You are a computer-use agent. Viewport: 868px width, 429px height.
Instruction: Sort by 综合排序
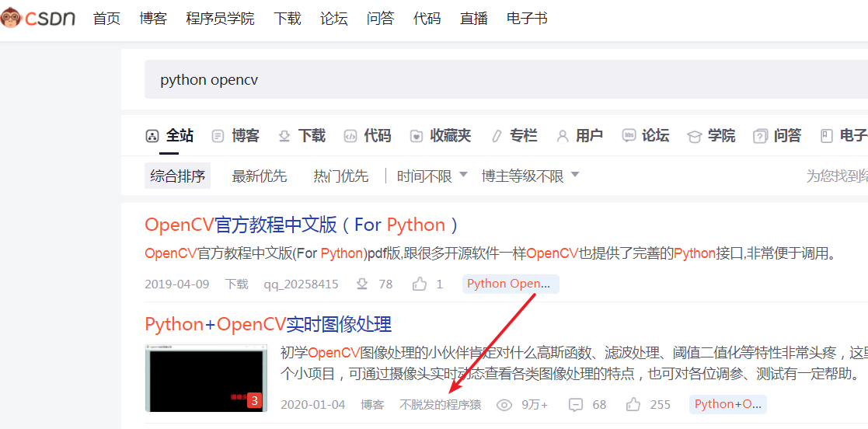click(178, 176)
